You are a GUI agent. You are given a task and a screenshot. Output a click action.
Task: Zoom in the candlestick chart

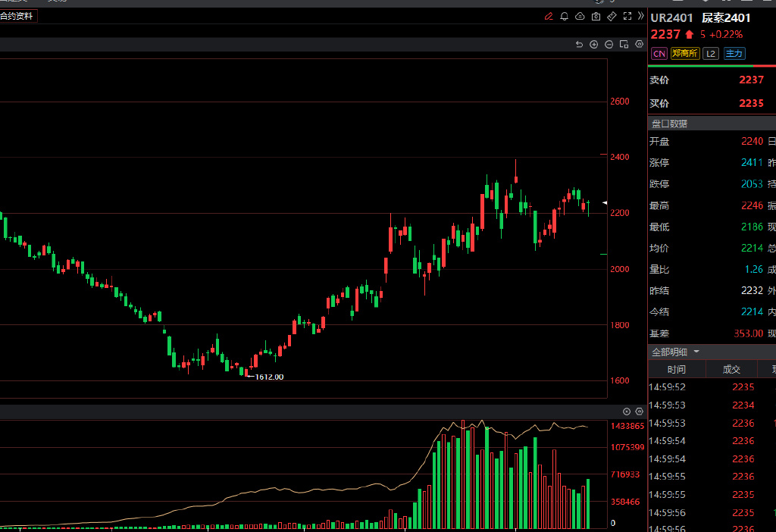pos(594,45)
